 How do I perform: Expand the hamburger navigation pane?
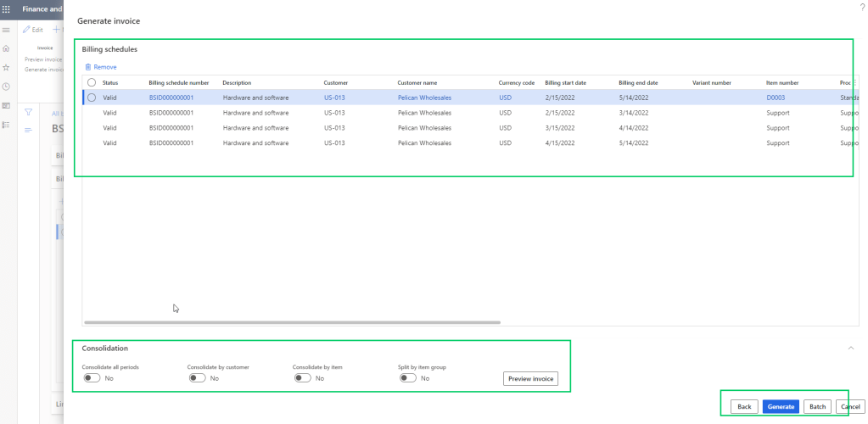(7, 30)
